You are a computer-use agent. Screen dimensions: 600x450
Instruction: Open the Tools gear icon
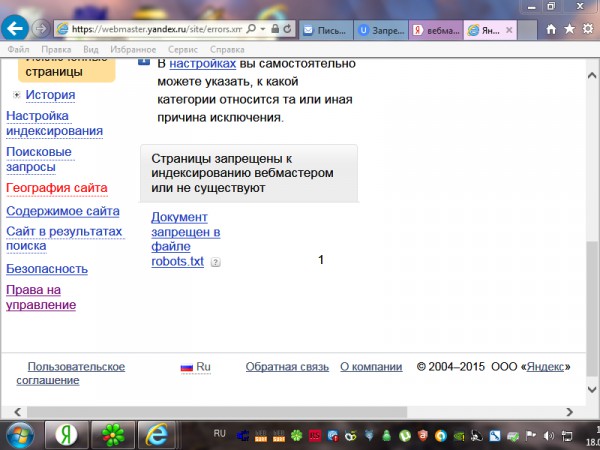(588, 29)
